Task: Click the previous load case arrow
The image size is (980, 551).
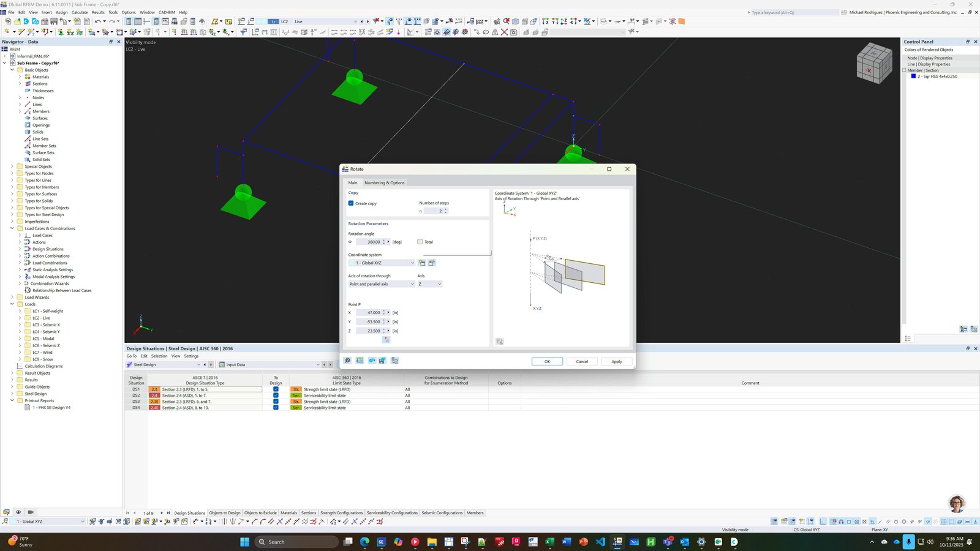Action: click(x=362, y=21)
